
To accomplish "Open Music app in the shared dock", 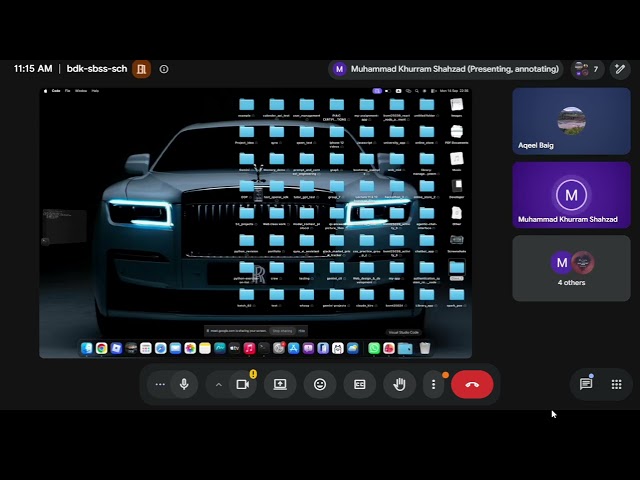I will (x=249, y=348).
